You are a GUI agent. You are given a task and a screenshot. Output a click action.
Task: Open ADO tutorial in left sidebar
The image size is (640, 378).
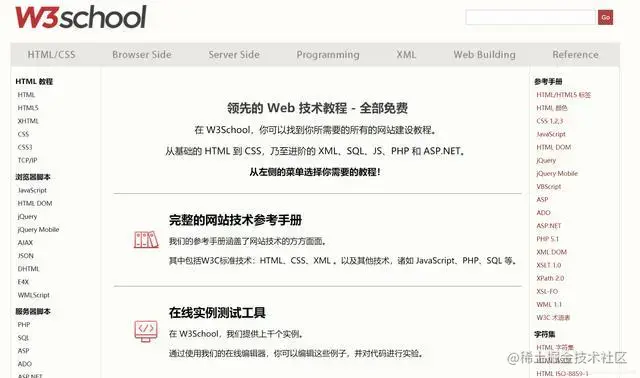click(24, 364)
